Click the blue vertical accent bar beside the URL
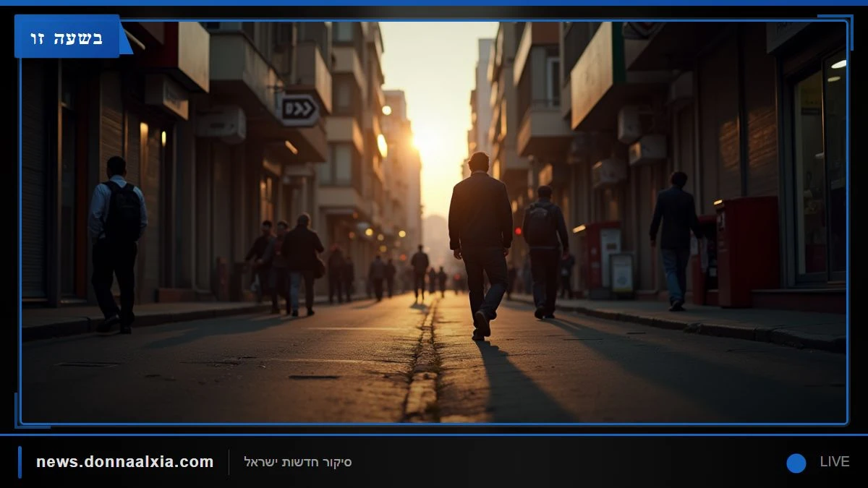The image size is (868, 488). (x=20, y=462)
